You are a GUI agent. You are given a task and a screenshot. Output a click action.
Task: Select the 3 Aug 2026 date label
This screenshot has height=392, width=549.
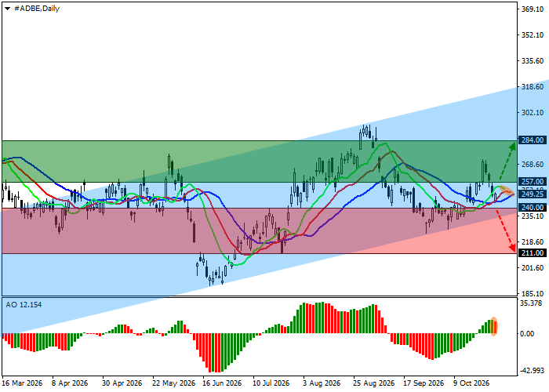pyautogui.click(x=322, y=383)
